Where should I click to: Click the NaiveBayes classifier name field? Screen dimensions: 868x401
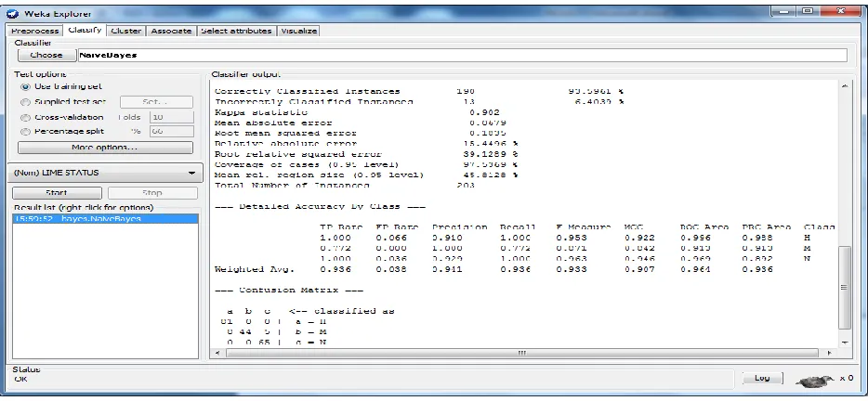point(462,56)
